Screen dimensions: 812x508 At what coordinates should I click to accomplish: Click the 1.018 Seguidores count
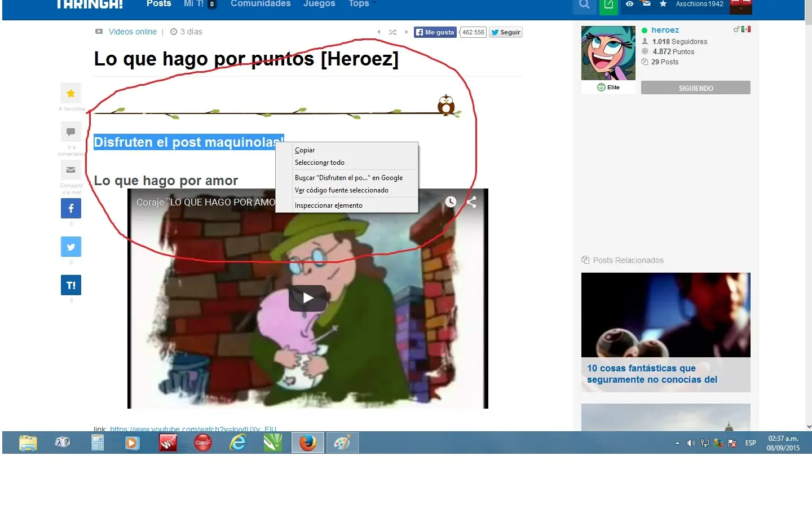(679, 42)
